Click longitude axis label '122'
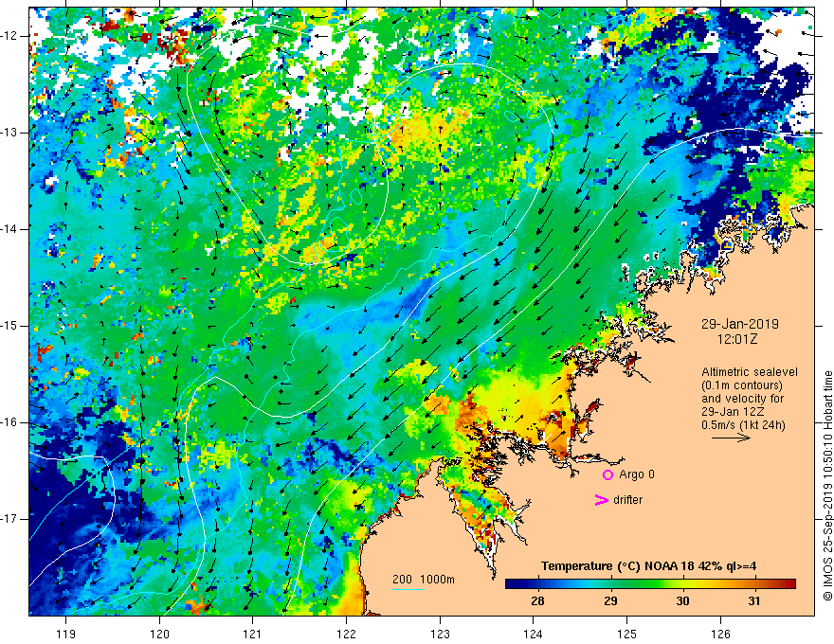 [346, 634]
